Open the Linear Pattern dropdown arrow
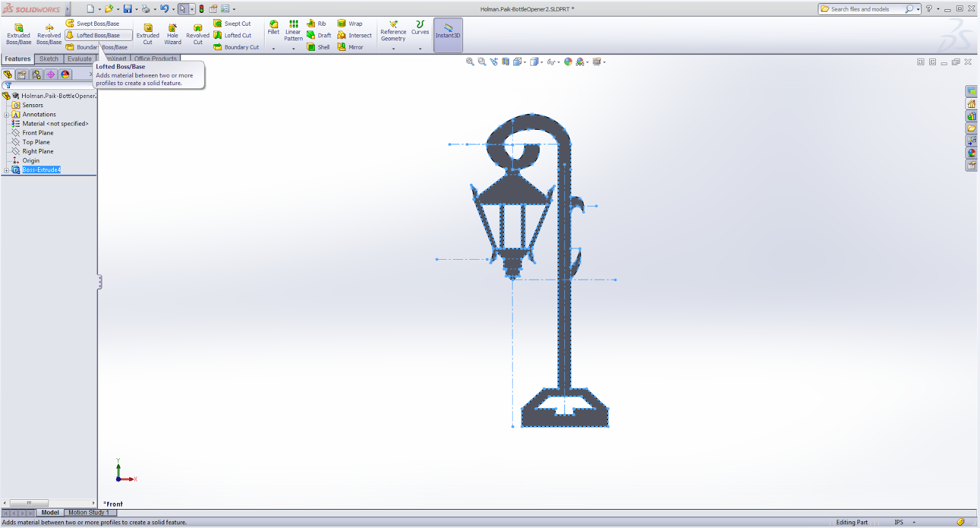 pos(293,48)
